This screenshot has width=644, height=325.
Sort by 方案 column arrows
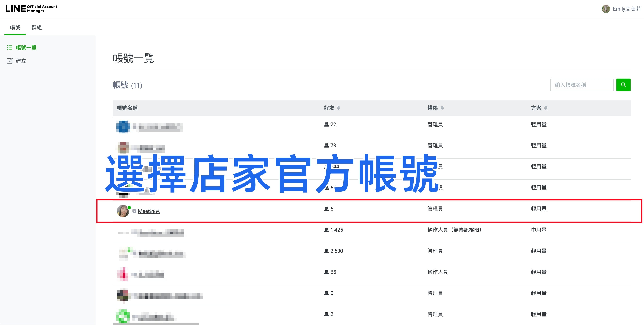(x=545, y=108)
